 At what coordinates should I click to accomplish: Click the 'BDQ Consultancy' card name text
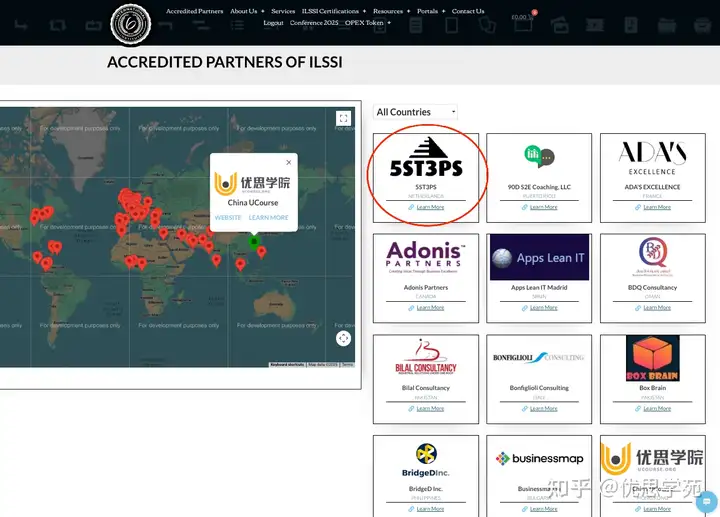point(652,287)
